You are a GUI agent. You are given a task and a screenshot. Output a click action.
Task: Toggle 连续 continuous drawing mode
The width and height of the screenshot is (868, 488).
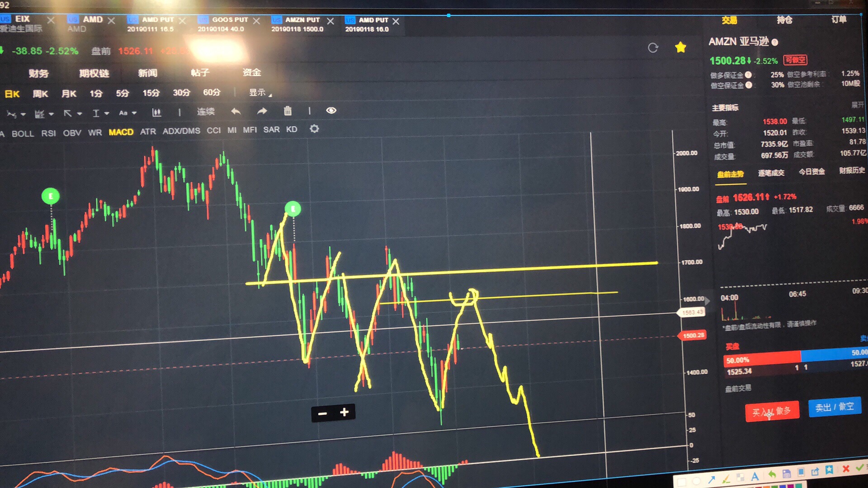(206, 112)
